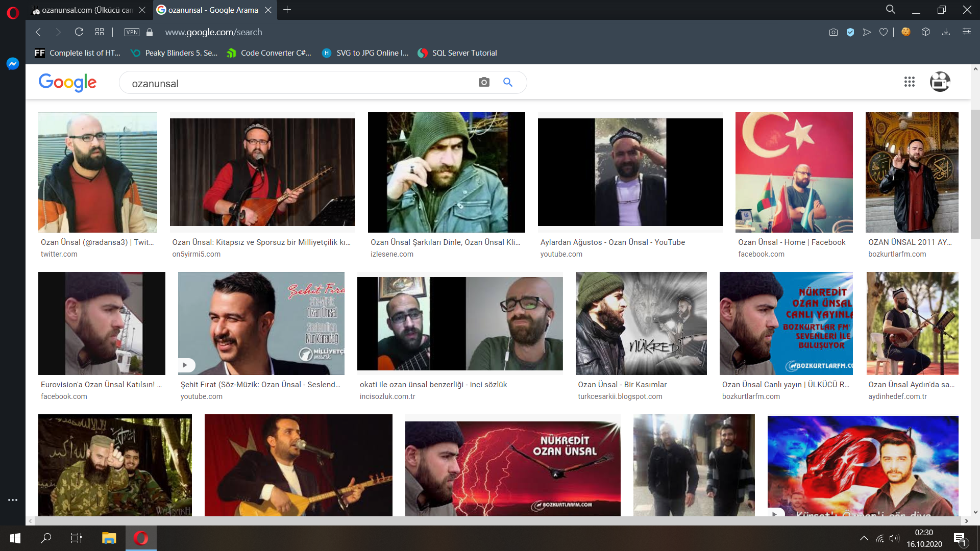Open SVG to JPG Online bookmark
The width and height of the screenshot is (980, 551).
(365, 53)
